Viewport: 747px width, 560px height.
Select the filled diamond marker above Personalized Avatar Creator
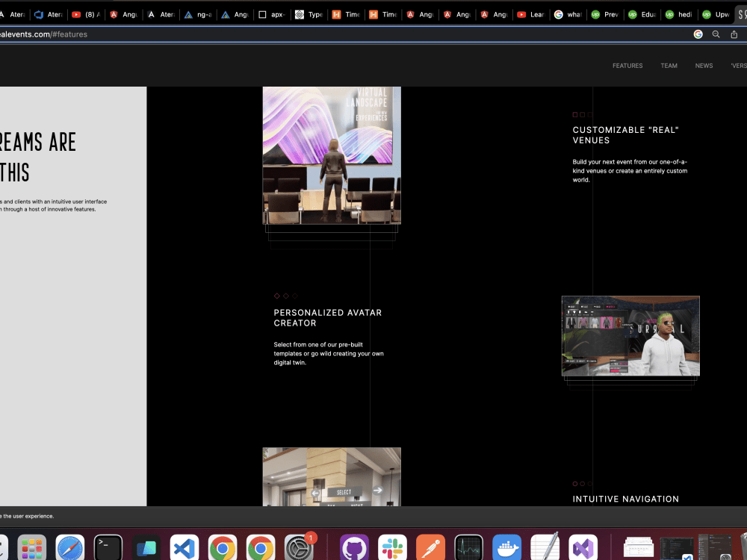[x=277, y=295]
